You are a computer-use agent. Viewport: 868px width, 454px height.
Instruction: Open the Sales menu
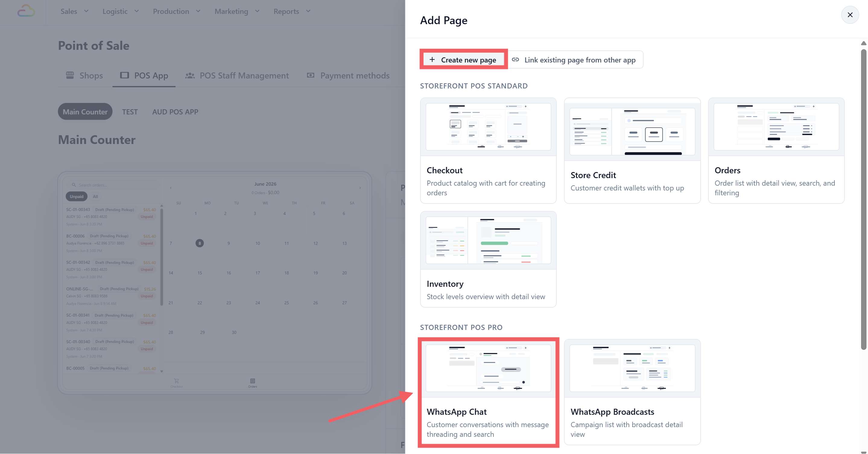click(x=74, y=11)
